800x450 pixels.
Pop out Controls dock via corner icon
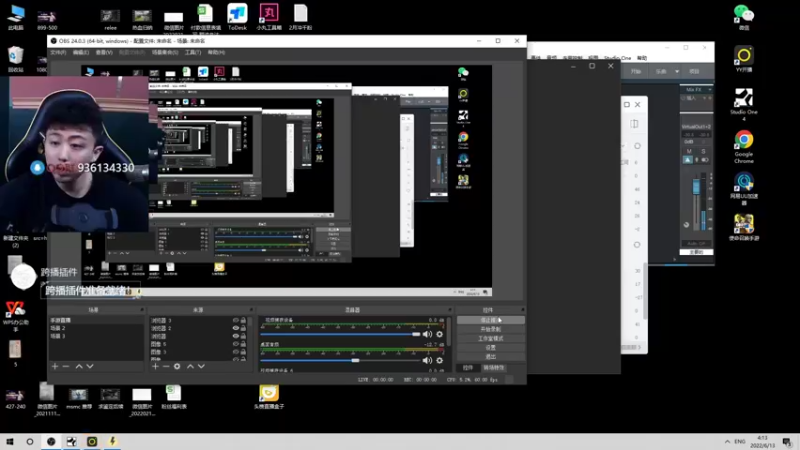tap(522, 310)
